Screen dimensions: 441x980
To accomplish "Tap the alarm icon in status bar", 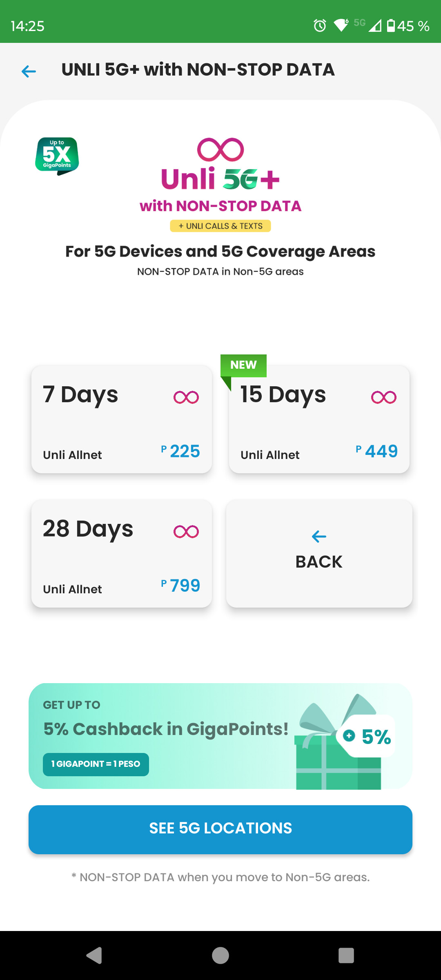I will [x=320, y=26].
